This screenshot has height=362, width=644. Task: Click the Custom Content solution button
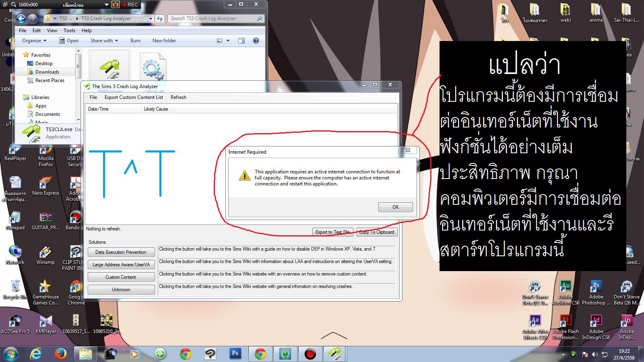click(121, 277)
